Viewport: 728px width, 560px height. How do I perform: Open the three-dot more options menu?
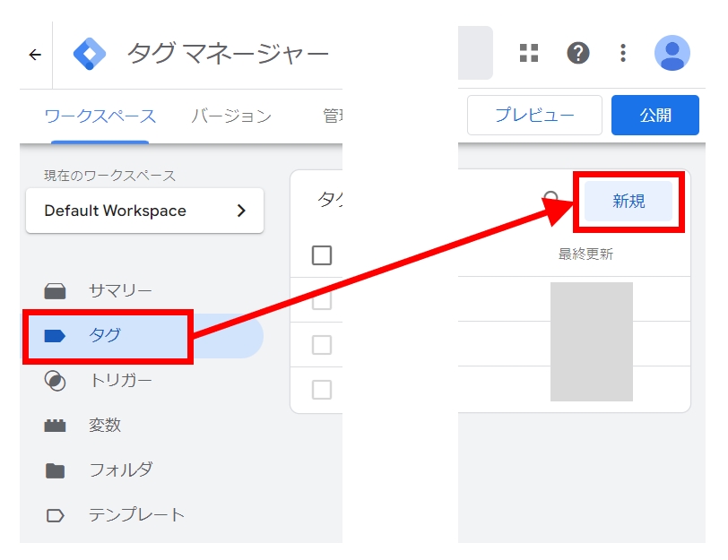[623, 53]
